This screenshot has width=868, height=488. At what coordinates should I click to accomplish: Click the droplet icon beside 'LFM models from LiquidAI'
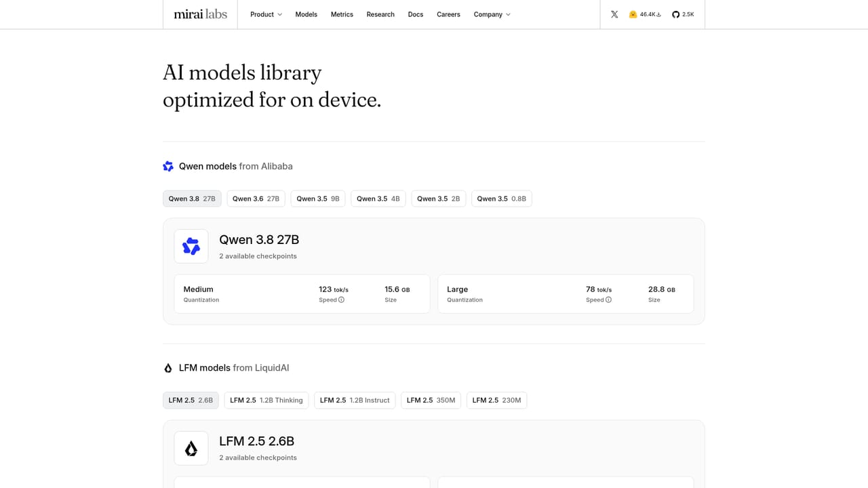(x=168, y=368)
